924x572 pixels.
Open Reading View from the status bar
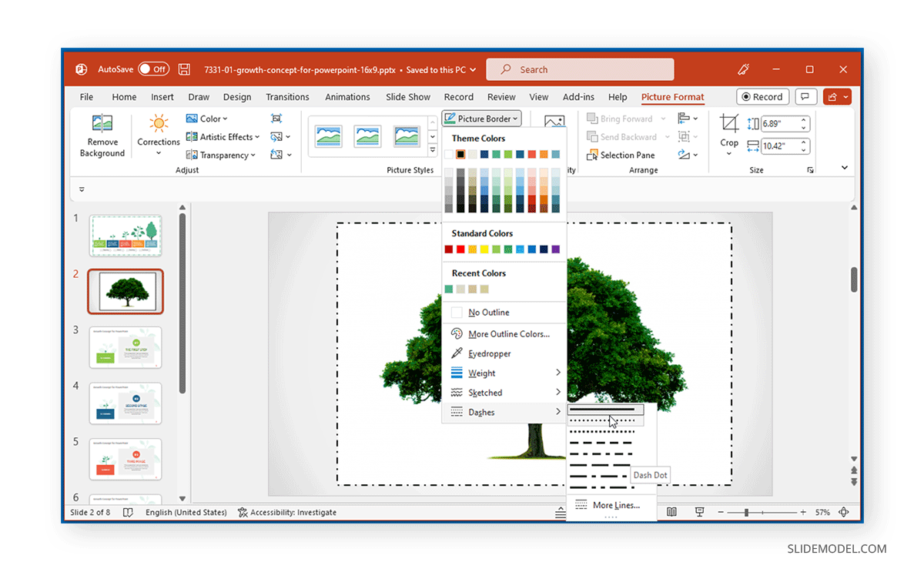coord(671,512)
